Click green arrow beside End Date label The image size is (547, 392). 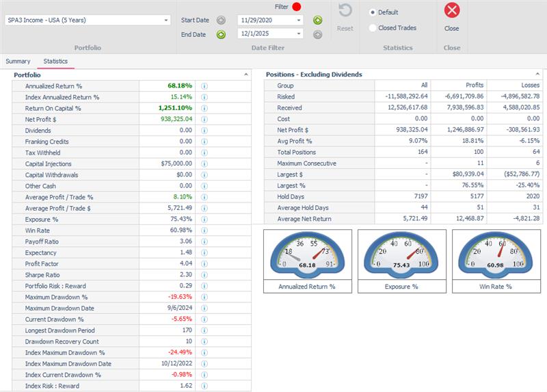click(x=221, y=35)
